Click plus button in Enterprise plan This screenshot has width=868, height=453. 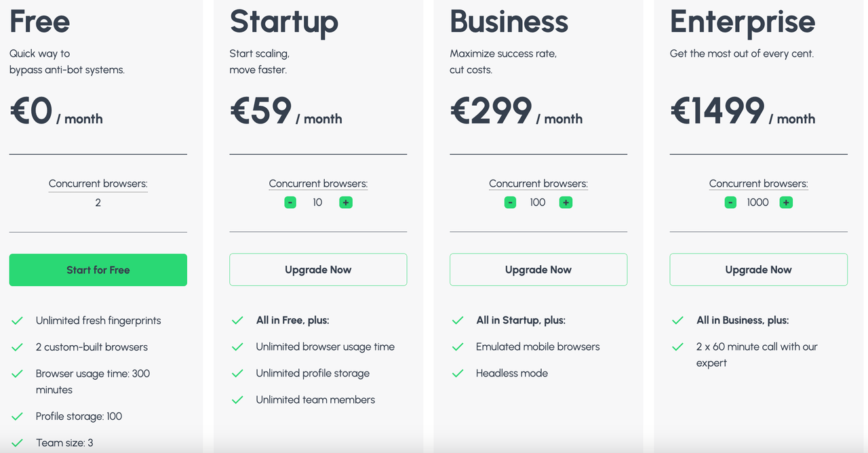(786, 202)
